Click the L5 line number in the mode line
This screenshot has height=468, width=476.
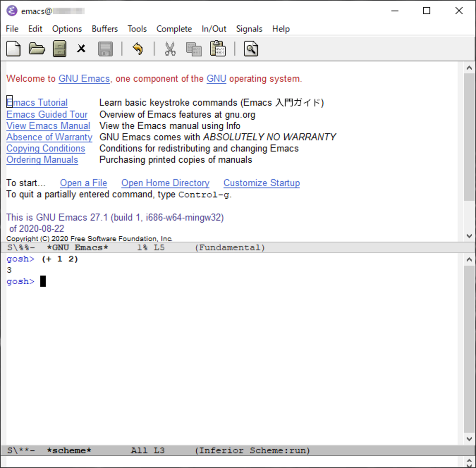click(159, 248)
